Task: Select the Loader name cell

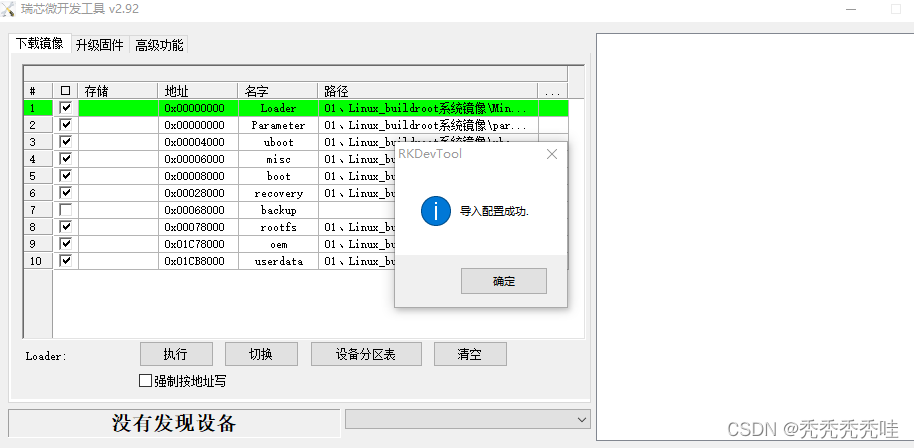Action: point(278,108)
